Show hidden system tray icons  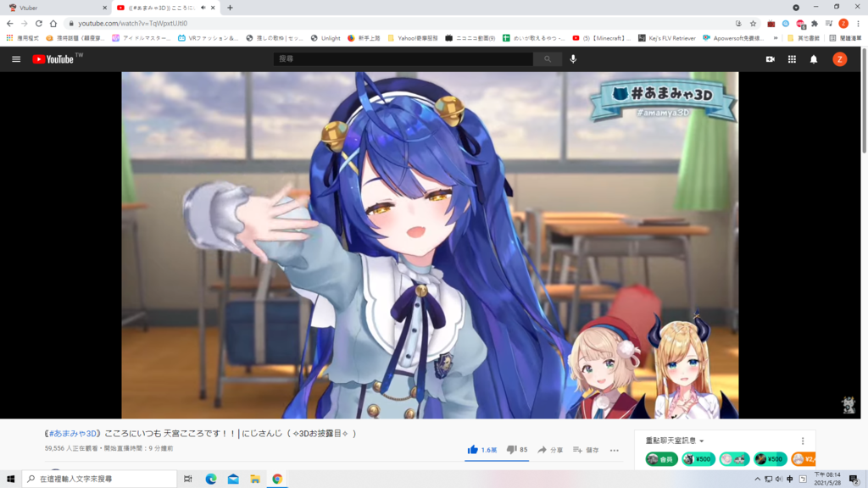pos(757,480)
